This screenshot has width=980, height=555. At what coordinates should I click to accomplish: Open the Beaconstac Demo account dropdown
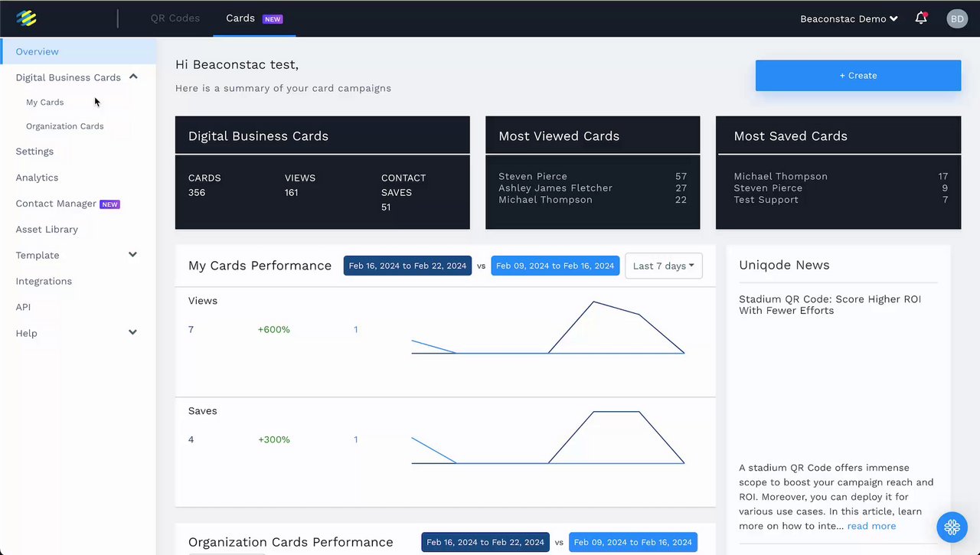[x=848, y=18]
